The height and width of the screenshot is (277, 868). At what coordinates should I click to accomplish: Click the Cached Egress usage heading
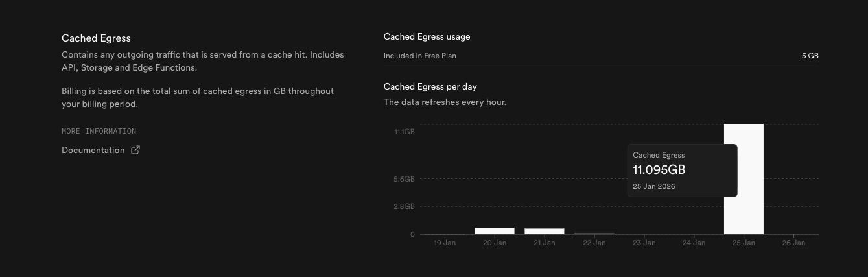pyautogui.click(x=427, y=37)
